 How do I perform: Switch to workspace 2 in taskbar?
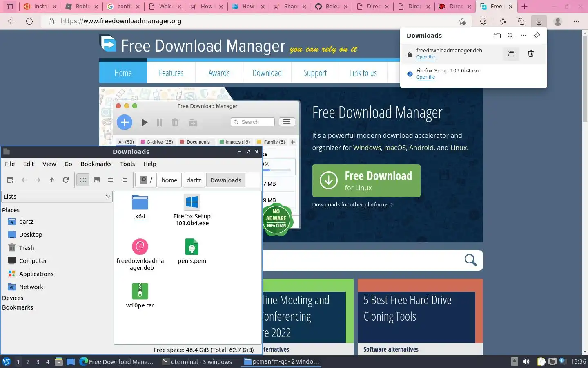click(28, 362)
